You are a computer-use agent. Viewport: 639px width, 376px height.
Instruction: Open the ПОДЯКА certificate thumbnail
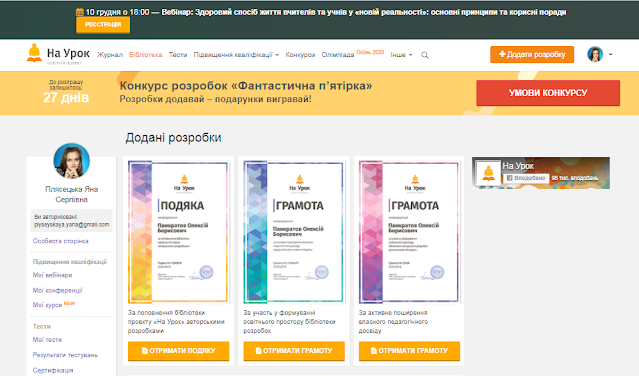(x=178, y=232)
